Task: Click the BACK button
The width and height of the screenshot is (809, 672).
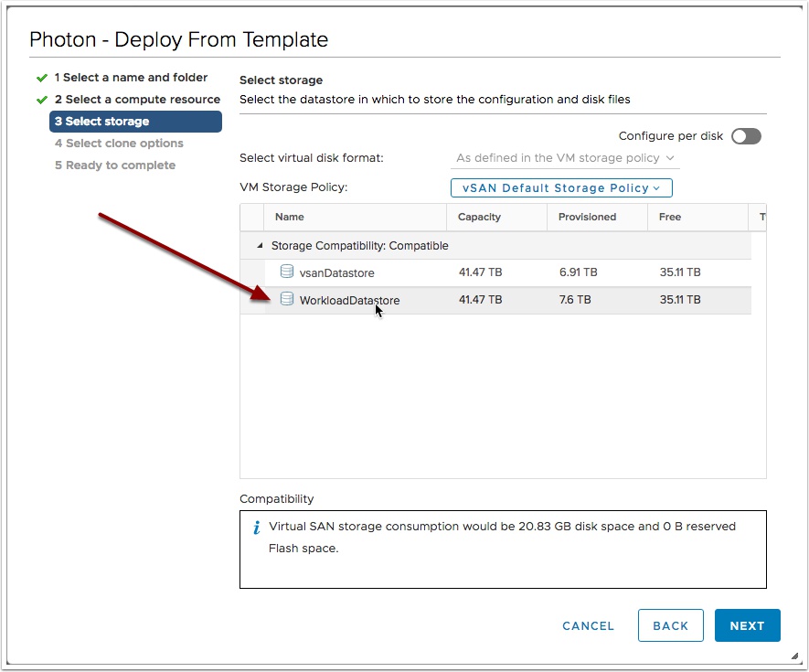Action: tap(670, 625)
